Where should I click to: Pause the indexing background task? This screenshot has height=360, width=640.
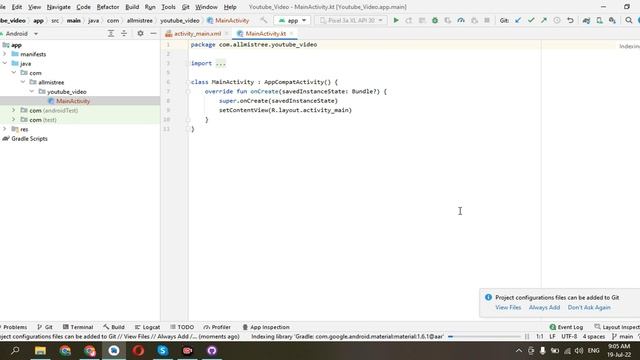[527, 336]
